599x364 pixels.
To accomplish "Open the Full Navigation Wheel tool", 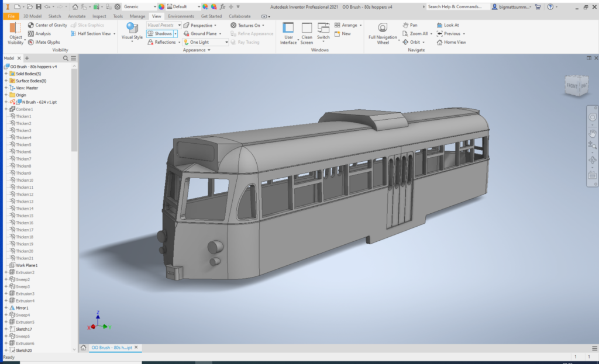I will tap(383, 32).
